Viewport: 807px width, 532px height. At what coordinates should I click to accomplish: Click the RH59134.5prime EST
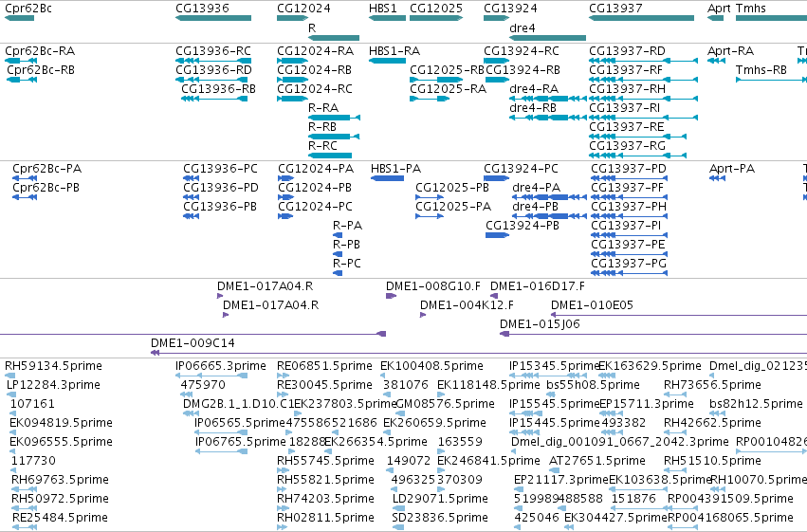(x=53, y=366)
